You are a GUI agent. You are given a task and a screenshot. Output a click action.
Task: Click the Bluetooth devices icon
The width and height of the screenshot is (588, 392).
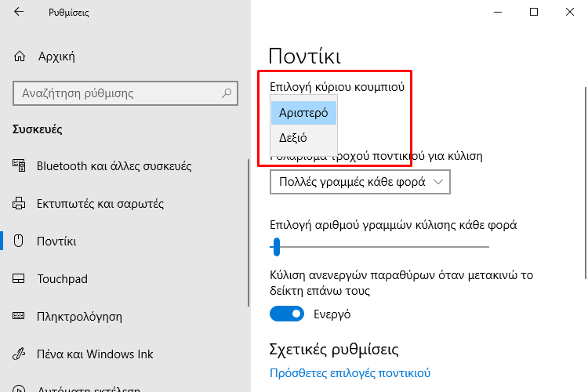[20, 166]
